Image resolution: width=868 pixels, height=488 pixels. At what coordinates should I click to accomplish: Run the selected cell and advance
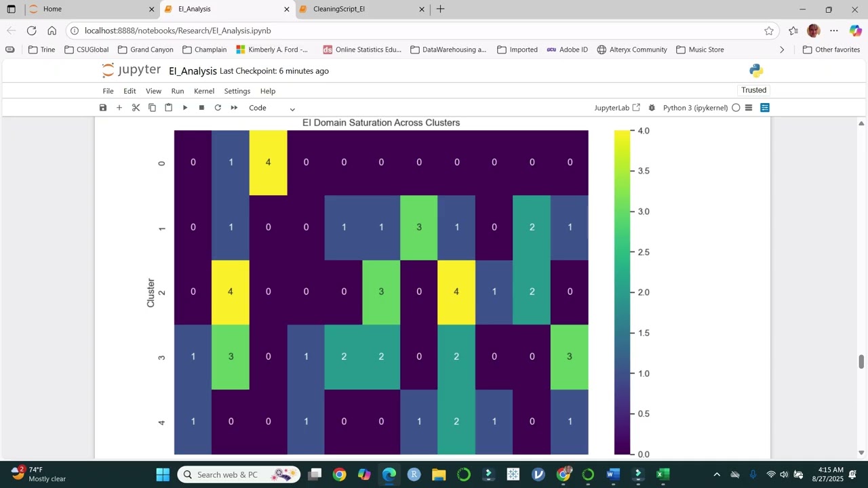[x=185, y=108]
